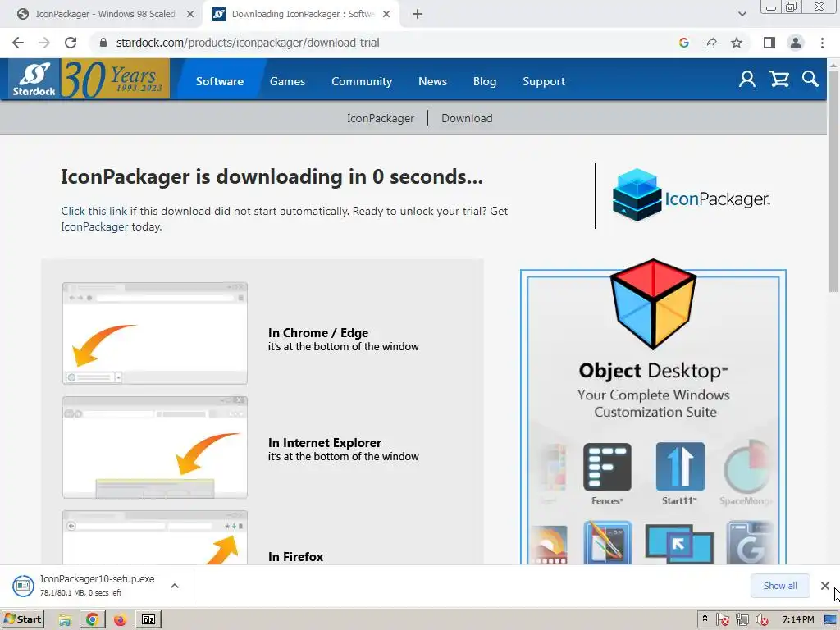Click the 7:14 PM taskbar clock
Screen dimensions: 840x630
pyautogui.click(x=798, y=619)
